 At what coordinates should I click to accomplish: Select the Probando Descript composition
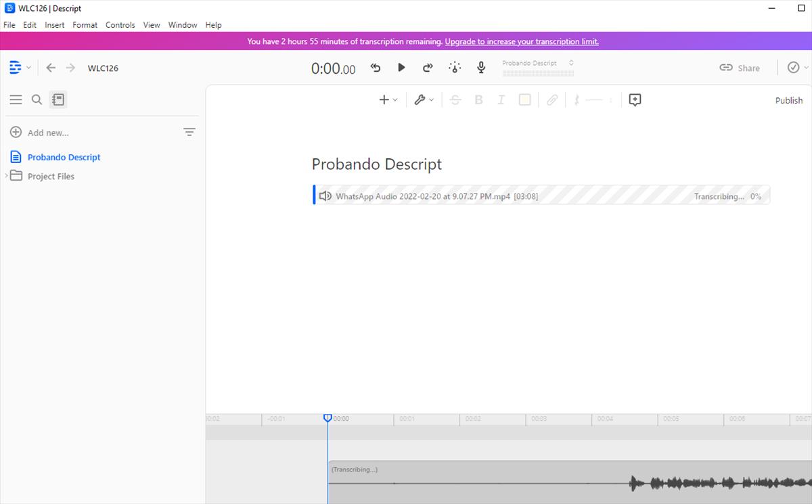(64, 157)
